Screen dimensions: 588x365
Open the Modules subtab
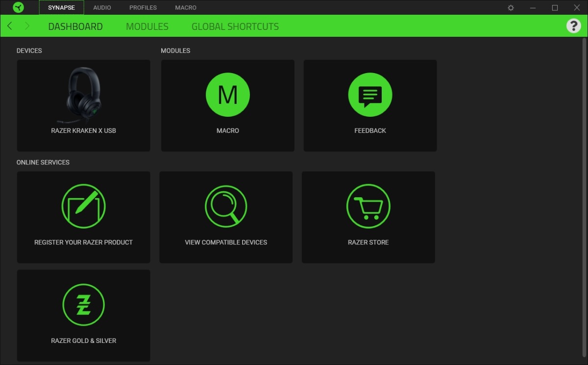click(x=147, y=26)
